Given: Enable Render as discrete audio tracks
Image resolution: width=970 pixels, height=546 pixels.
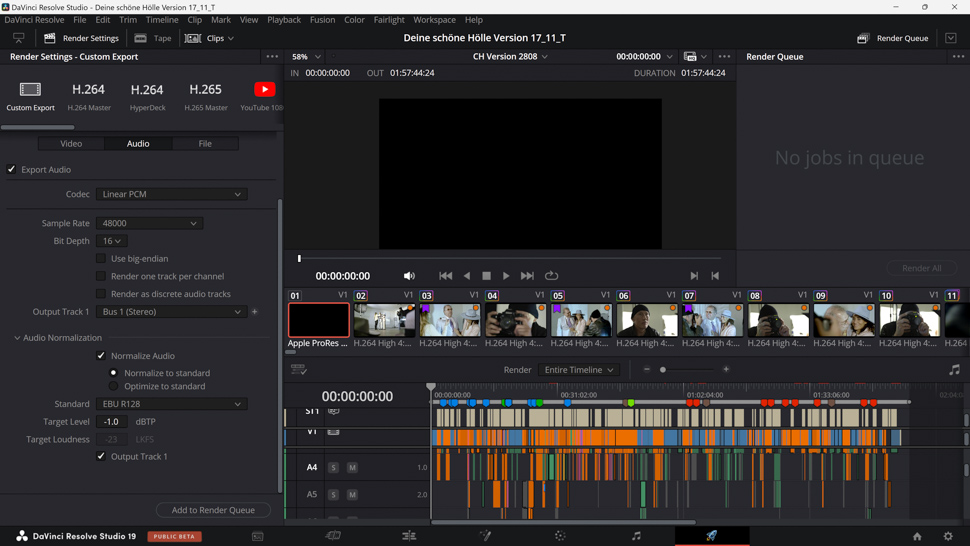Looking at the screenshot, I should (x=101, y=294).
